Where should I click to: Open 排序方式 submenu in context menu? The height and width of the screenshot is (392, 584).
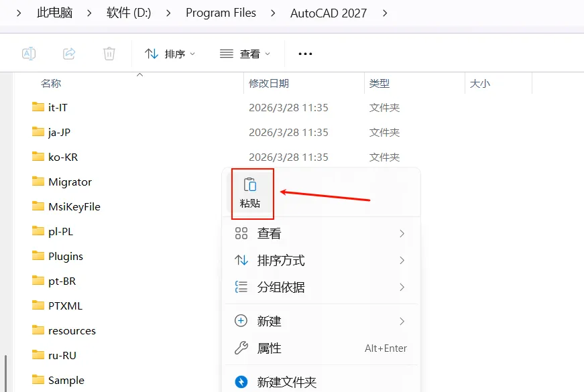pyautogui.click(x=321, y=260)
